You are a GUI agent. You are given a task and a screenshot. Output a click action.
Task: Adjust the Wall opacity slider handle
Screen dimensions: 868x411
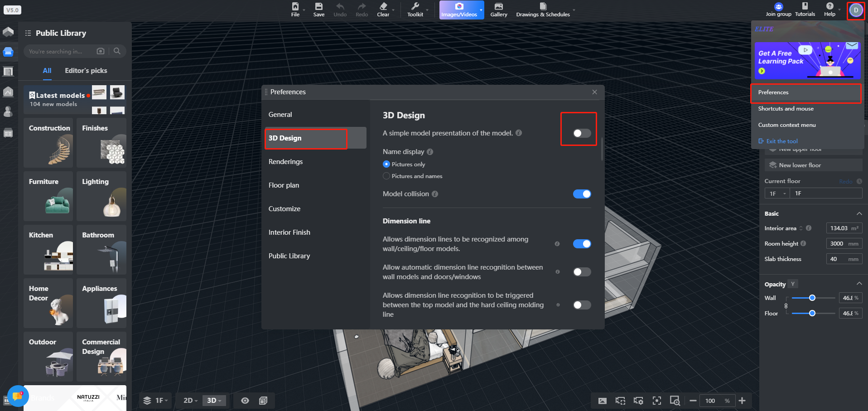812,298
